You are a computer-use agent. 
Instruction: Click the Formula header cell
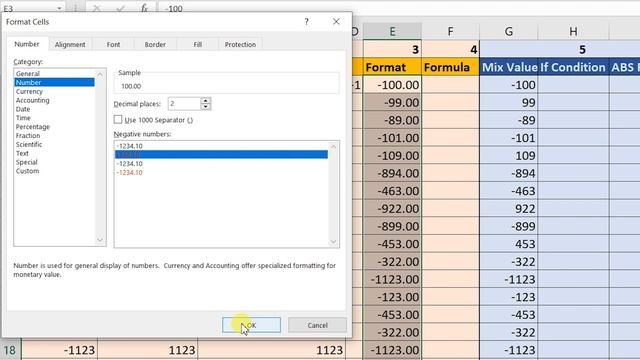450,67
